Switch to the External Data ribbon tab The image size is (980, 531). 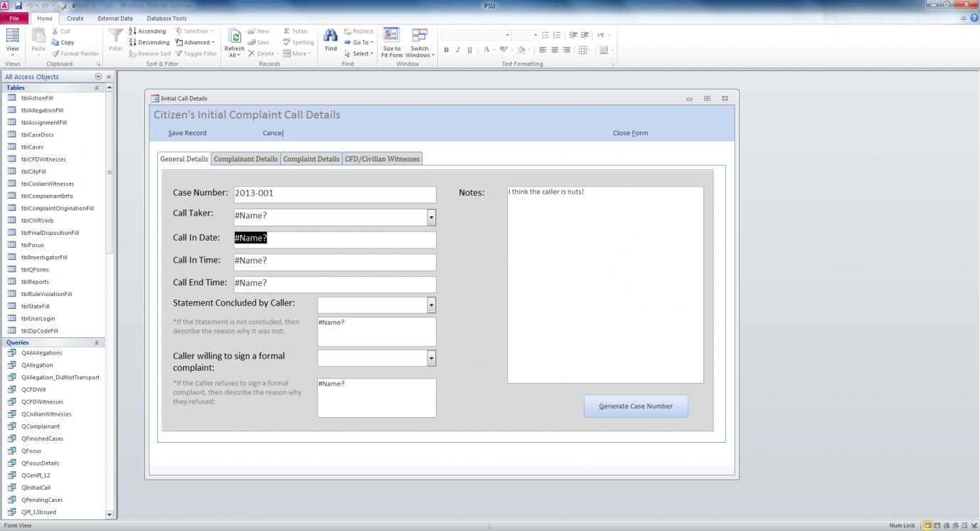(x=115, y=19)
